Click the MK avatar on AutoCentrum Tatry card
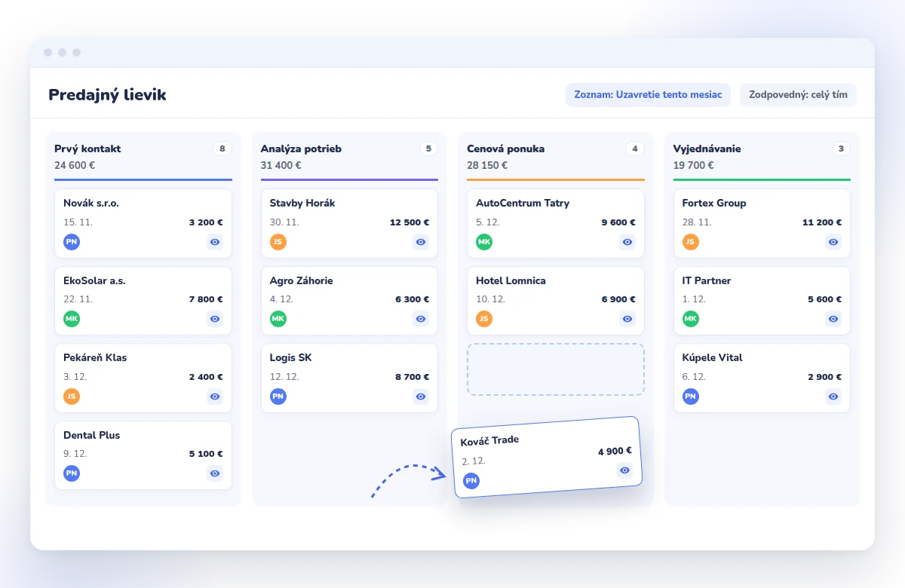This screenshot has height=588, width=905. (484, 242)
